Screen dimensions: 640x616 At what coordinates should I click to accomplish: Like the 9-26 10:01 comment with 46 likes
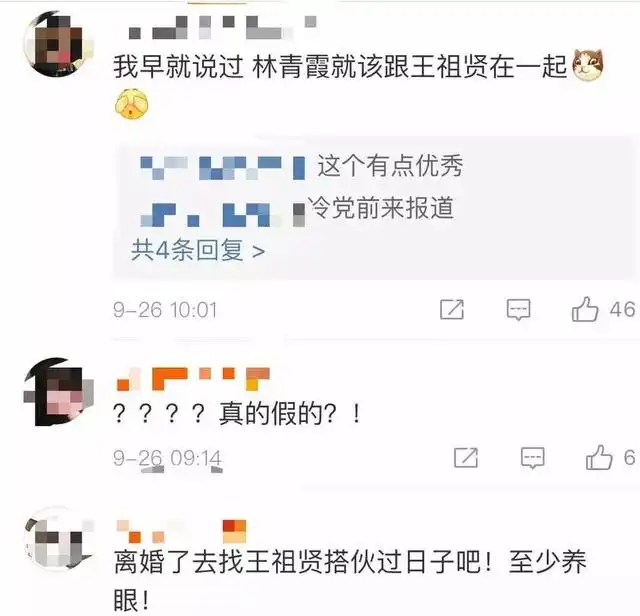(x=585, y=309)
